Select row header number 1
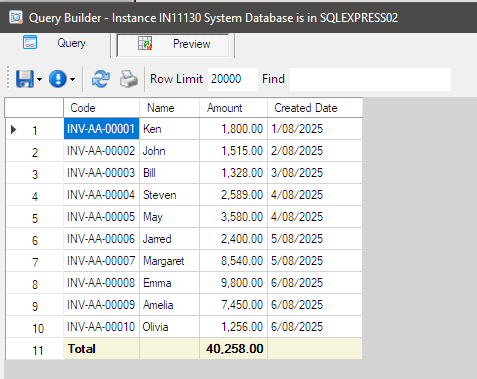 coord(34,129)
